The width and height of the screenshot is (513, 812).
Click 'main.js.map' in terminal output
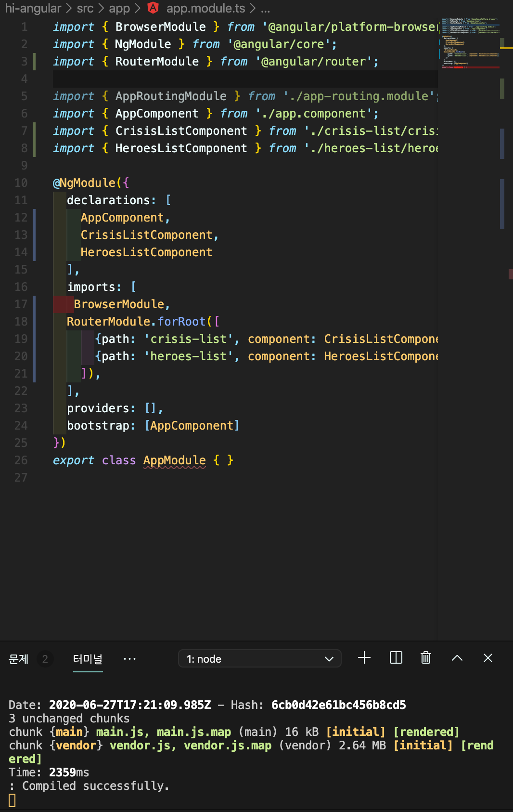pyautogui.click(x=194, y=732)
